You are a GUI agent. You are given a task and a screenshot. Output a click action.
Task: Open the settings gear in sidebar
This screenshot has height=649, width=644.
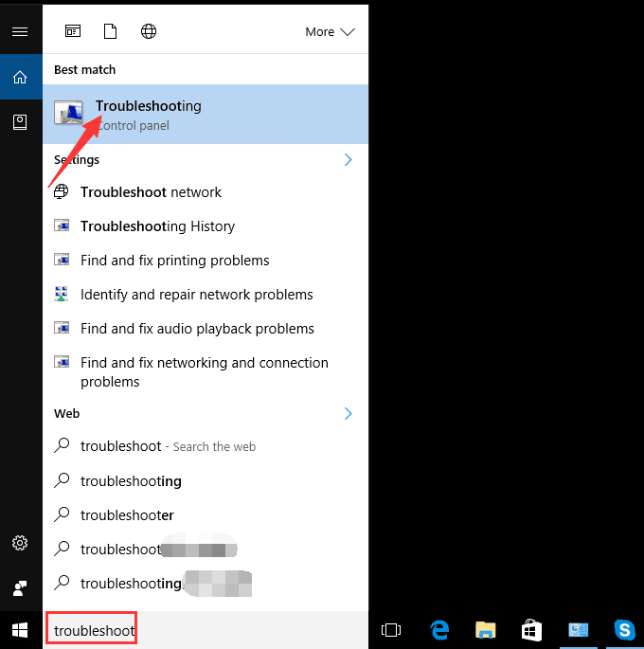click(x=20, y=543)
